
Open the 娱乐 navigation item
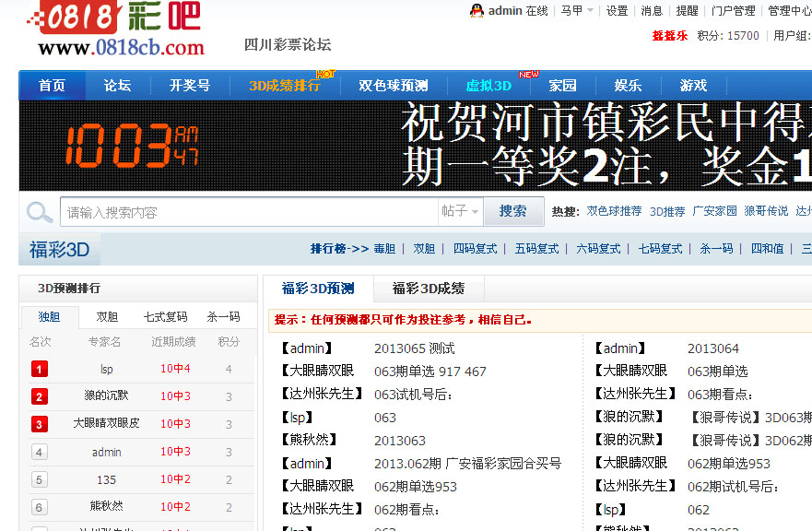click(x=629, y=86)
